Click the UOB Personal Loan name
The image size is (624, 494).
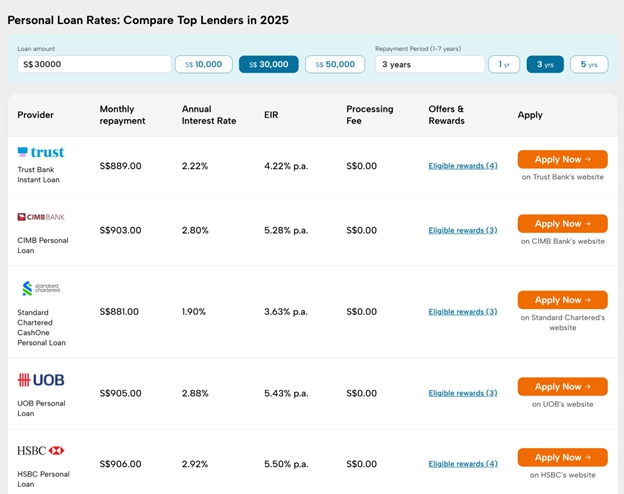41,408
